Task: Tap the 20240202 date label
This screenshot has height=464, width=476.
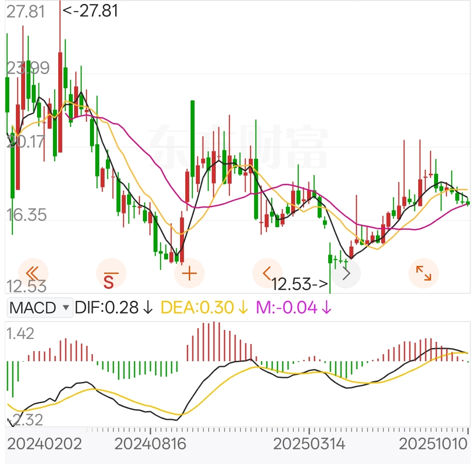Action: pyautogui.click(x=44, y=444)
